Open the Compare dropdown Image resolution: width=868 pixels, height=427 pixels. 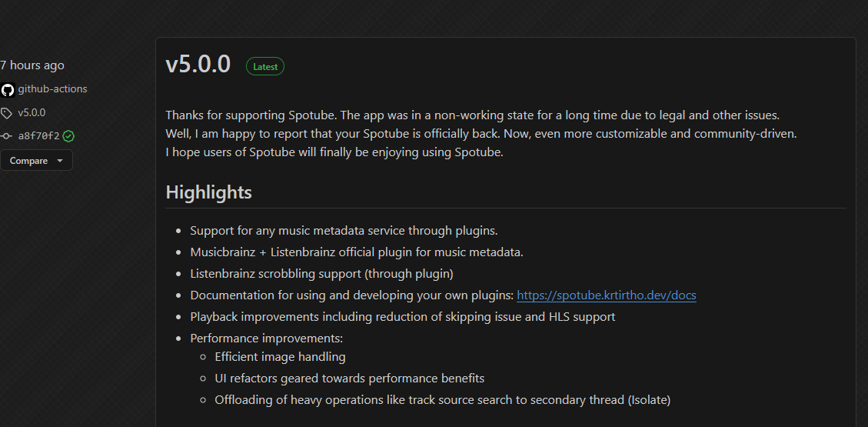click(36, 161)
